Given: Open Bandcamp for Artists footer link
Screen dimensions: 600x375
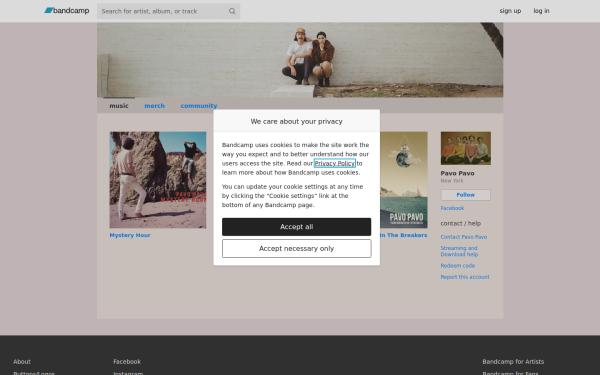Looking at the screenshot, I should [513, 362].
